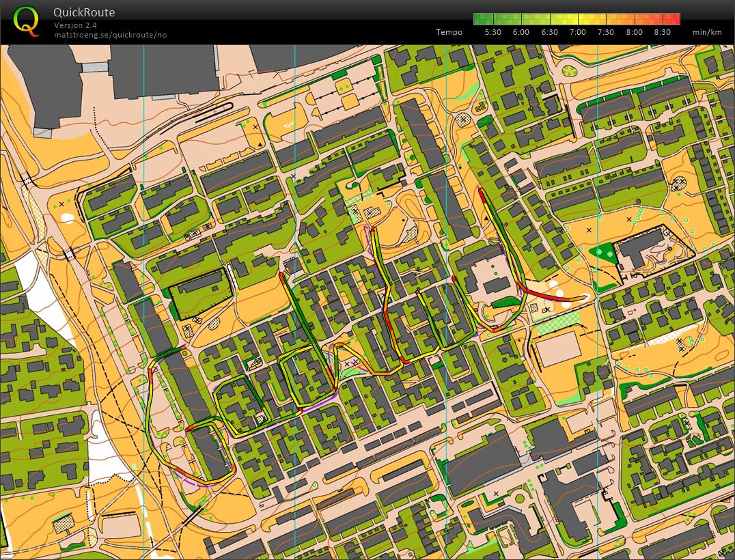Viewport: 735px width, 560px height.
Task: Click the large grey building at top-left corner
Action: tap(42, 82)
